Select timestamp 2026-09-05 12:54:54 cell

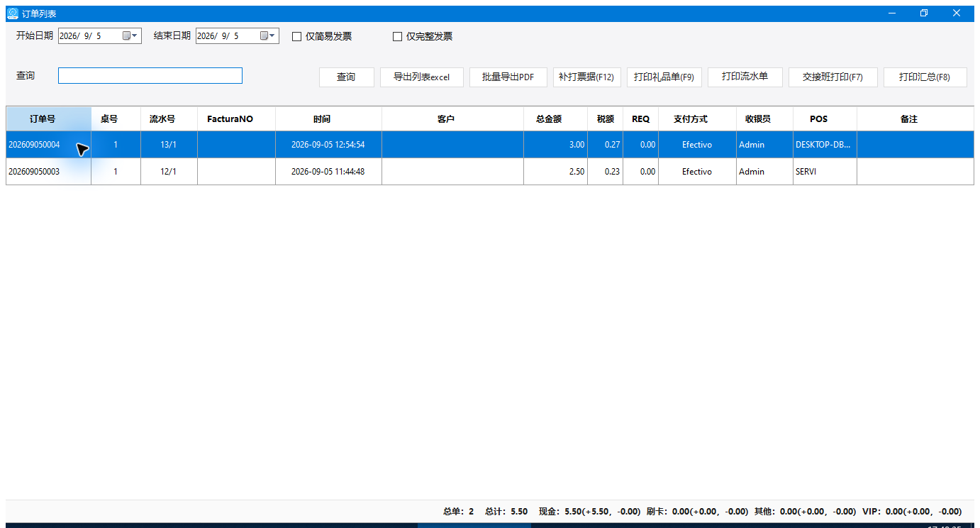pyautogui.click(x=329, y=145)
